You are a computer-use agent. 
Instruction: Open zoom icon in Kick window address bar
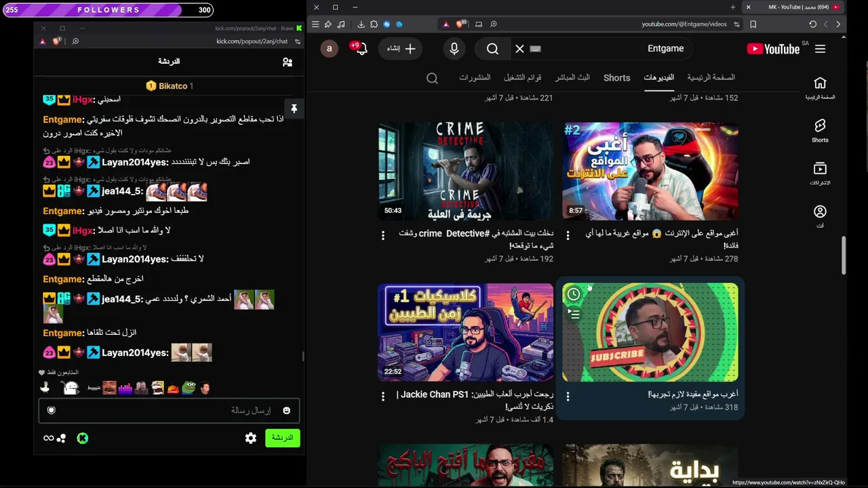75,41
